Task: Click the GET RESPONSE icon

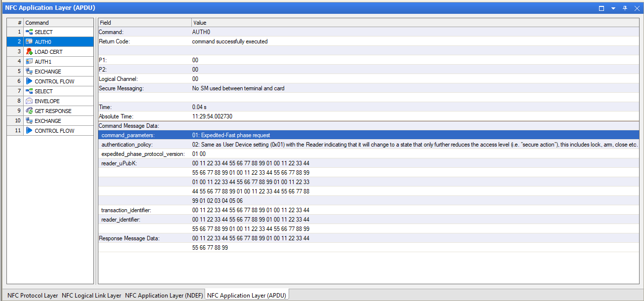Action: click(29, 111)
